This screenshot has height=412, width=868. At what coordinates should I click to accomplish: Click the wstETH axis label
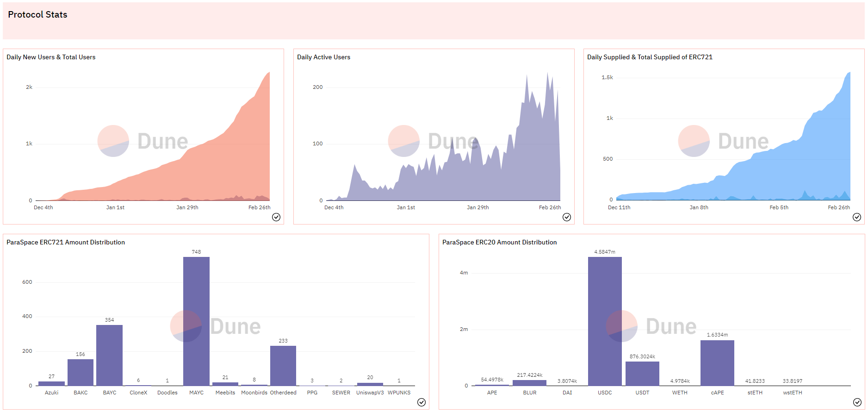click(x=793, y=393)
